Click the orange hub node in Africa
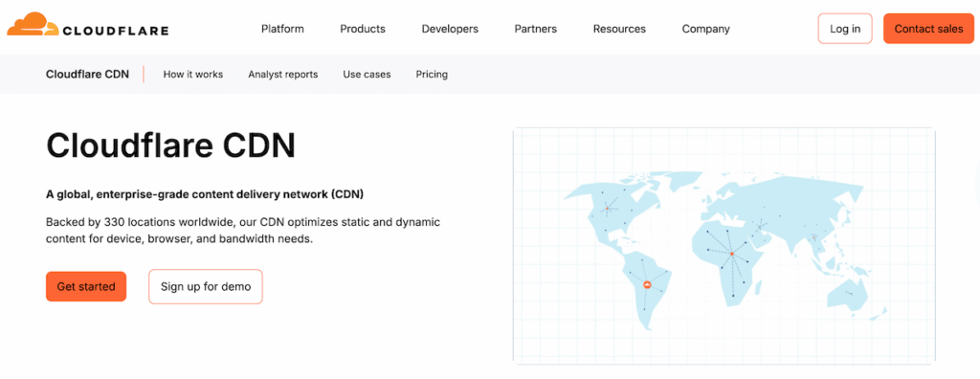Viewport: 980px width, 379px height. (732, 254)
